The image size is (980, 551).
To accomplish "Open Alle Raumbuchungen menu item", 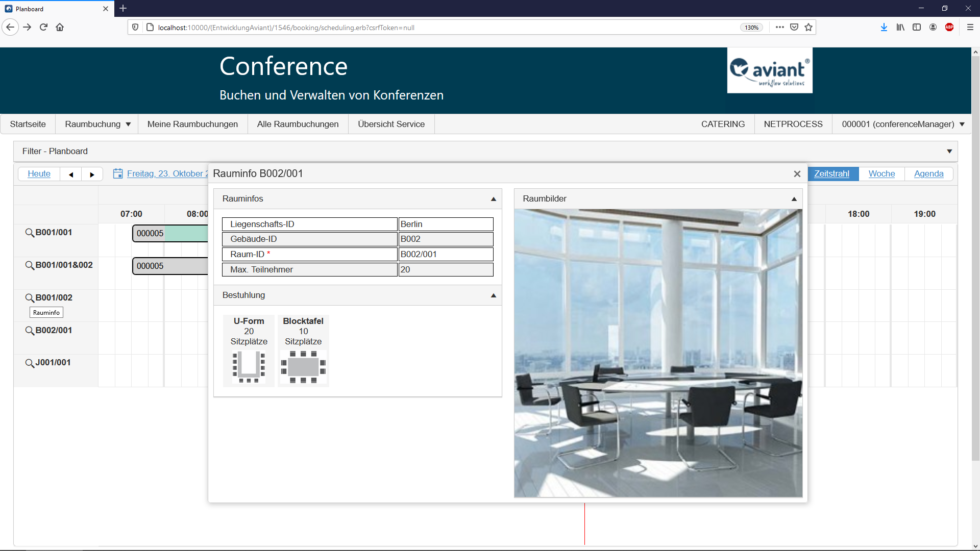I will [x=298, y=124].
